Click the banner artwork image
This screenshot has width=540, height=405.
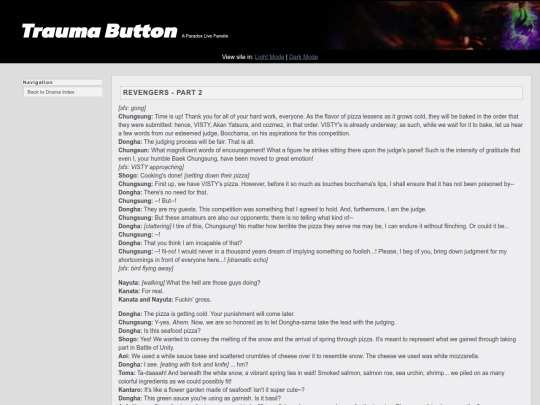(x=432, y=25)
